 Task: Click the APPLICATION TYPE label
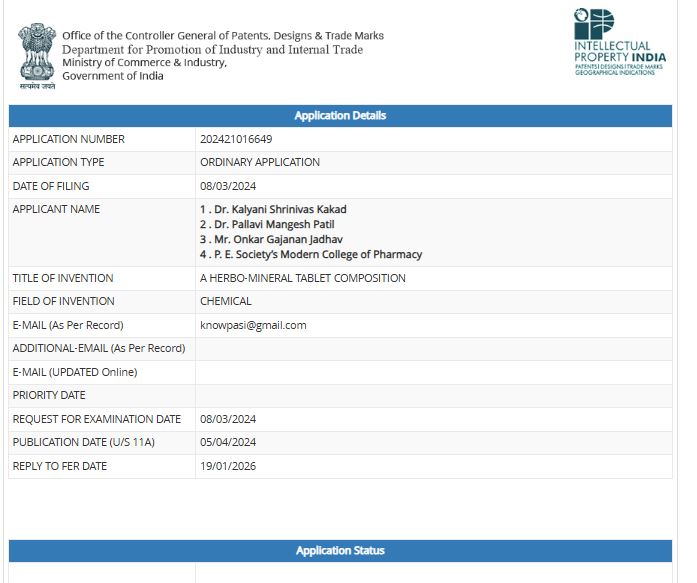click(x=58, y=162)
